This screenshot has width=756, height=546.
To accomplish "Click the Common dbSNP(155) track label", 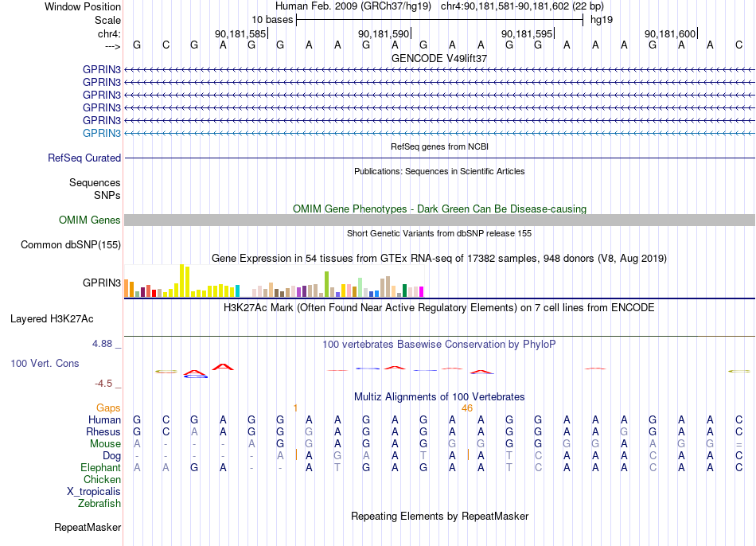I will (71, 244).
